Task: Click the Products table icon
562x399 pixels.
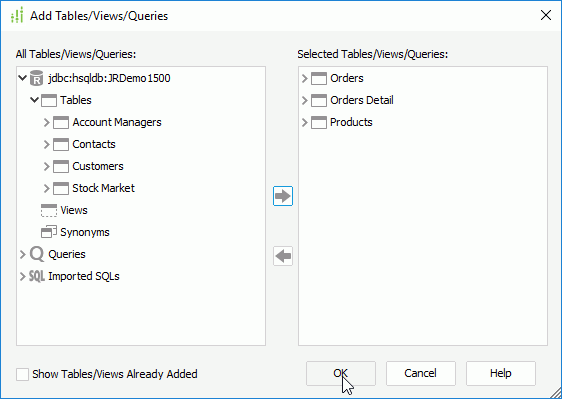Action: [x=319, y=122]
